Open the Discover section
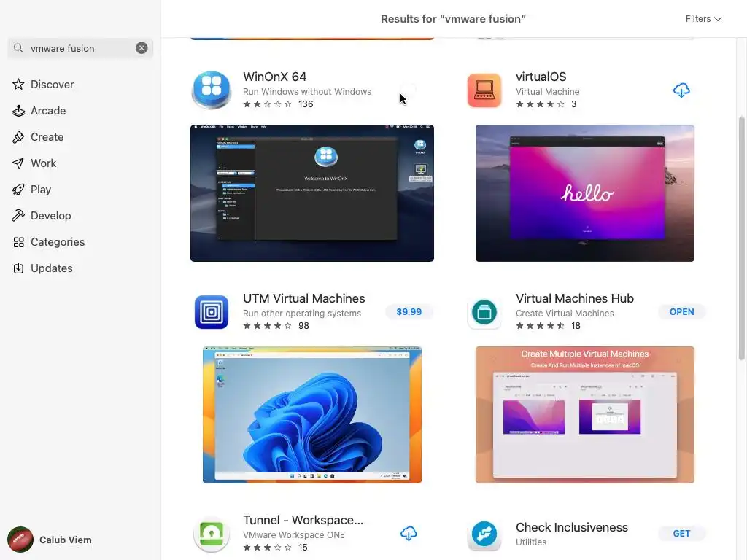This screenshot has height=560, width=747. 52,85
